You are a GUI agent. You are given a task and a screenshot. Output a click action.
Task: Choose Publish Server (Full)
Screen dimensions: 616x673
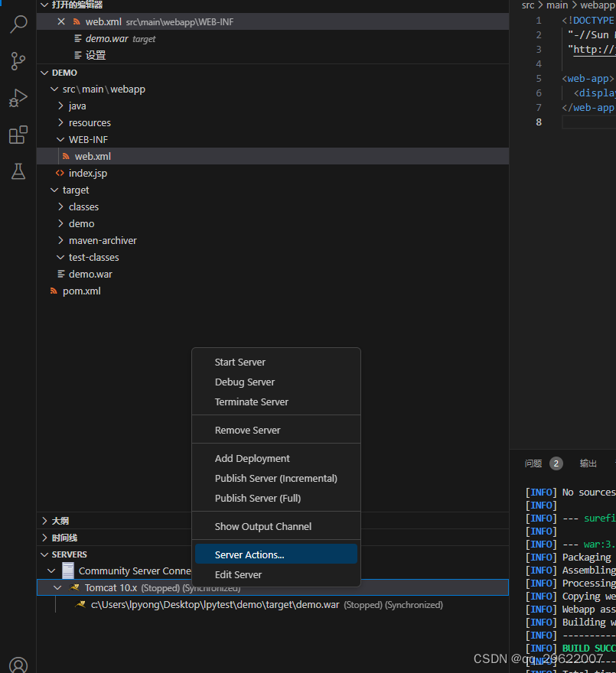[275, 498]
